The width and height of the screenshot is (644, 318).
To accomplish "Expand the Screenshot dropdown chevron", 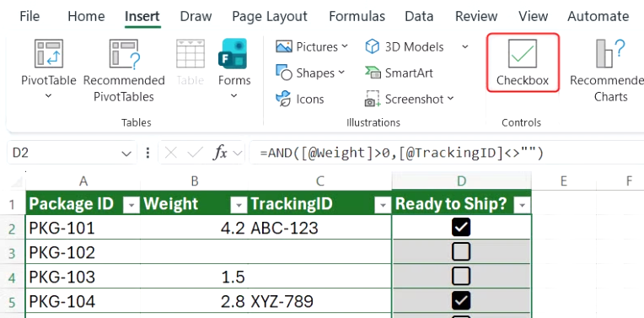I will click(450, 98).
